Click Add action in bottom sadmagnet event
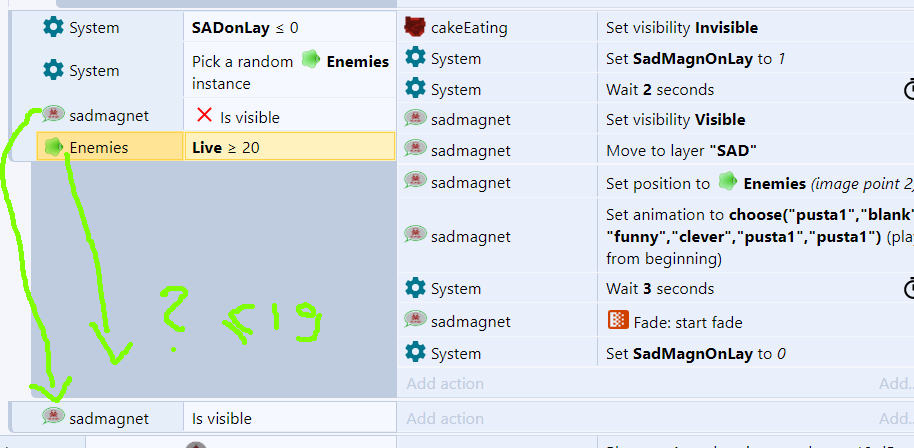Viewport: 914px width, 448px height. (445, 418)
